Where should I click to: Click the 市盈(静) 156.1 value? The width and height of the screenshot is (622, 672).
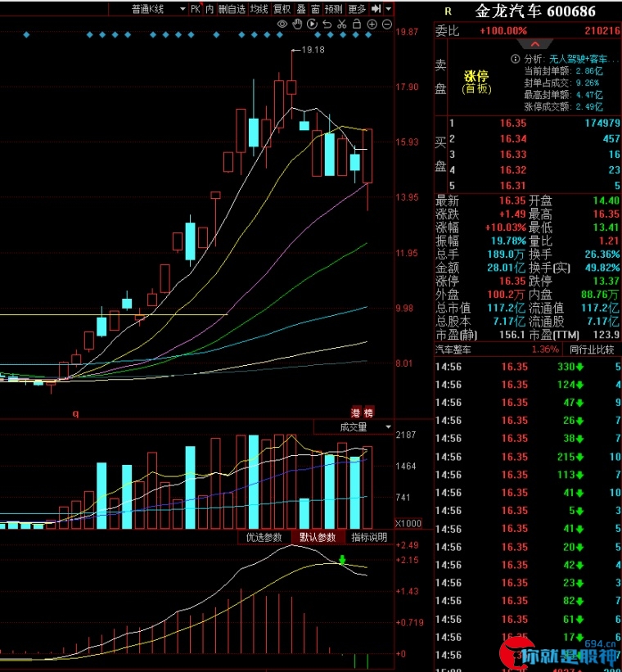pos(512,335)
